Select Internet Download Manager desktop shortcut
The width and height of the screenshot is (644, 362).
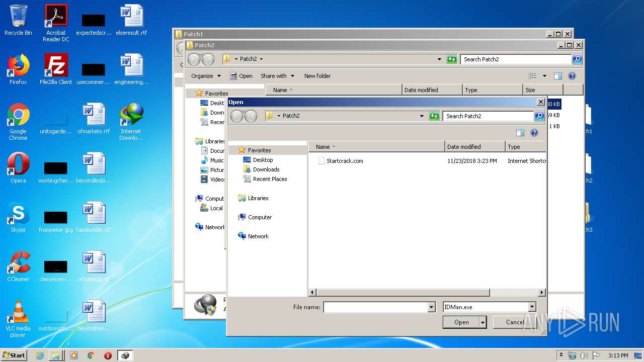tap(131, 122)
